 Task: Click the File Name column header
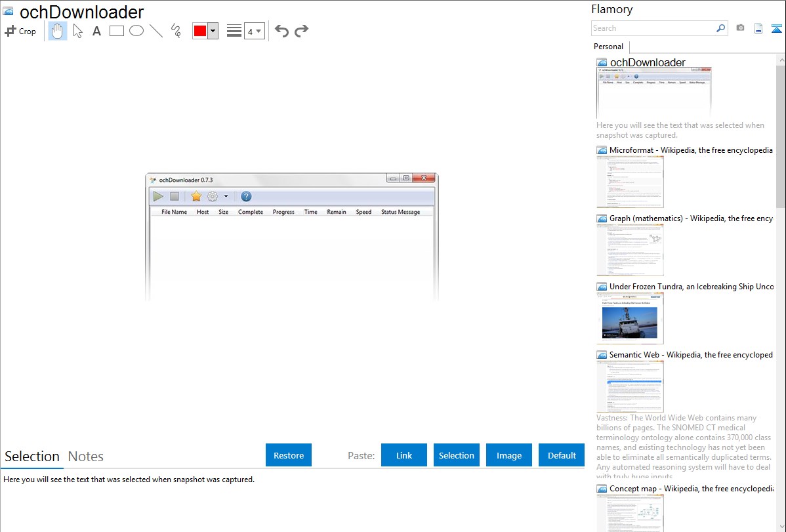click(174, 212)
